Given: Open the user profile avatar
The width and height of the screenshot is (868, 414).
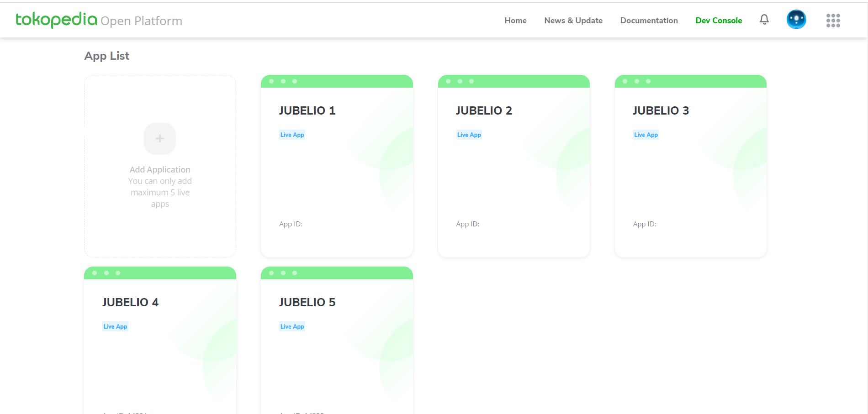Looking at the screenshot, I should (x=796, y=20).
